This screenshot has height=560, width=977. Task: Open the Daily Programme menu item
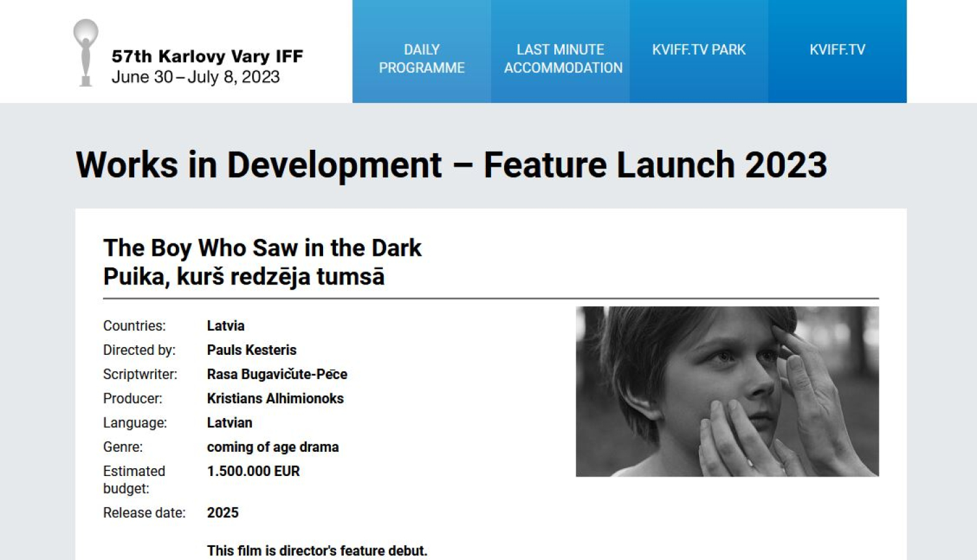421,59
